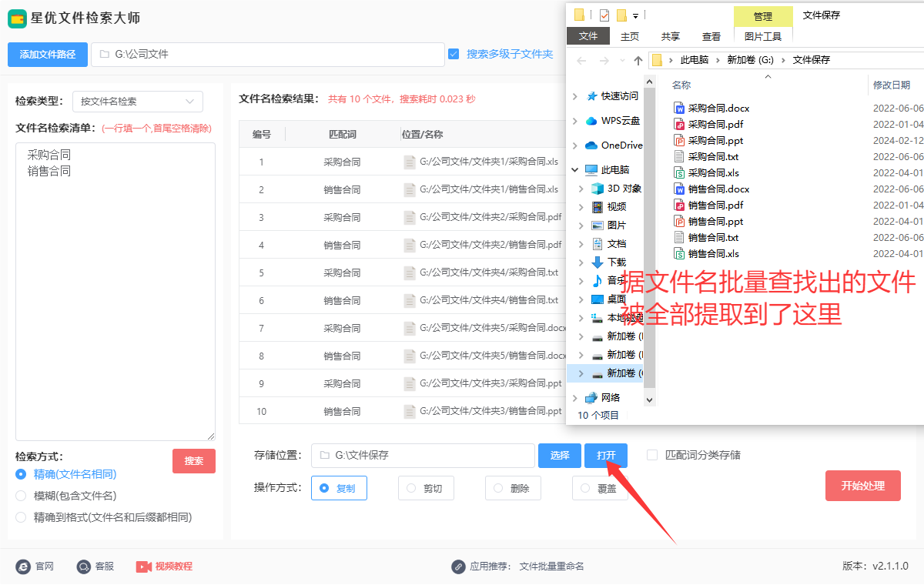Click the 视频教程 video icon
This screenshot has width=924, height=585.
coord(144,567)
